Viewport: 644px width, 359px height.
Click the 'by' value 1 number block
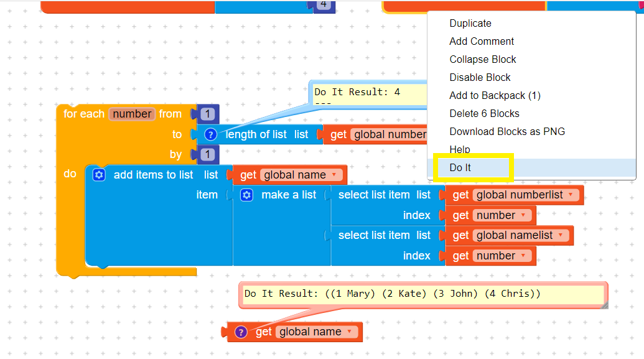[207, 154]
